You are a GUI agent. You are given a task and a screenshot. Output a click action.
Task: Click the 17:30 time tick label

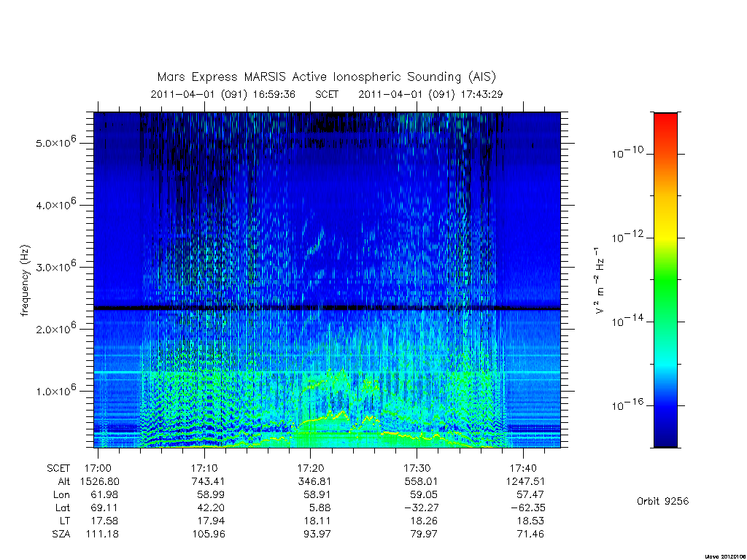(417, 468)
